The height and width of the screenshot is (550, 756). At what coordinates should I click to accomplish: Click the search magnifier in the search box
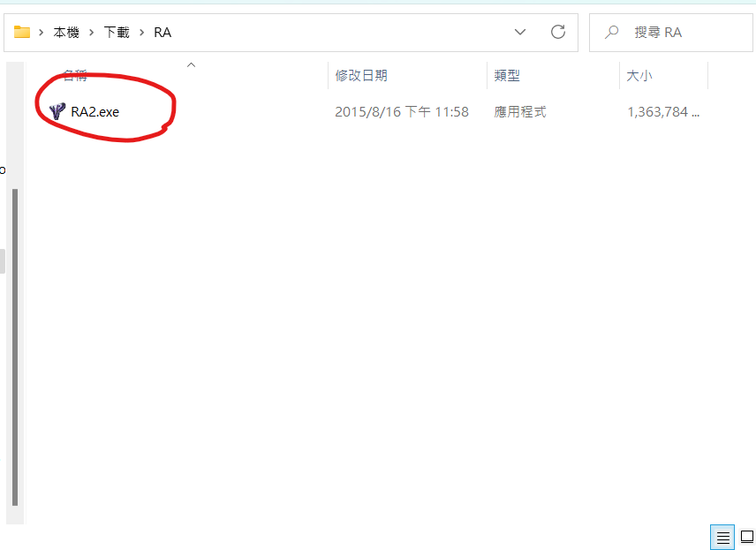click(611, 32)
